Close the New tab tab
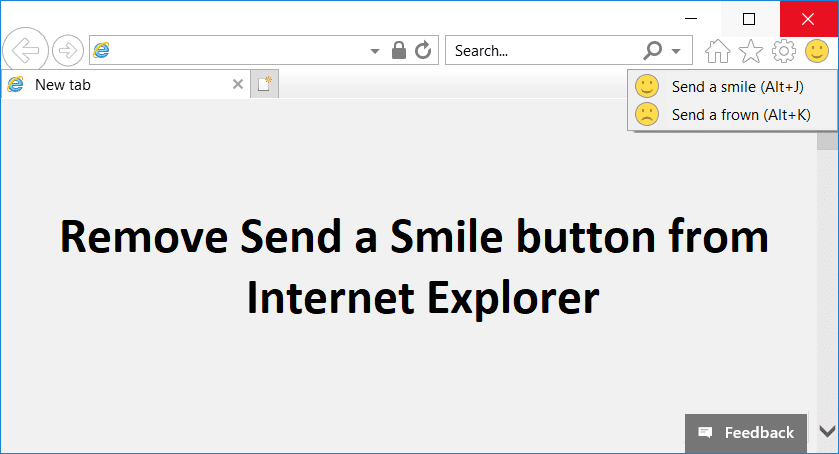Screen dimensions: 839x454 click(238, 84)
